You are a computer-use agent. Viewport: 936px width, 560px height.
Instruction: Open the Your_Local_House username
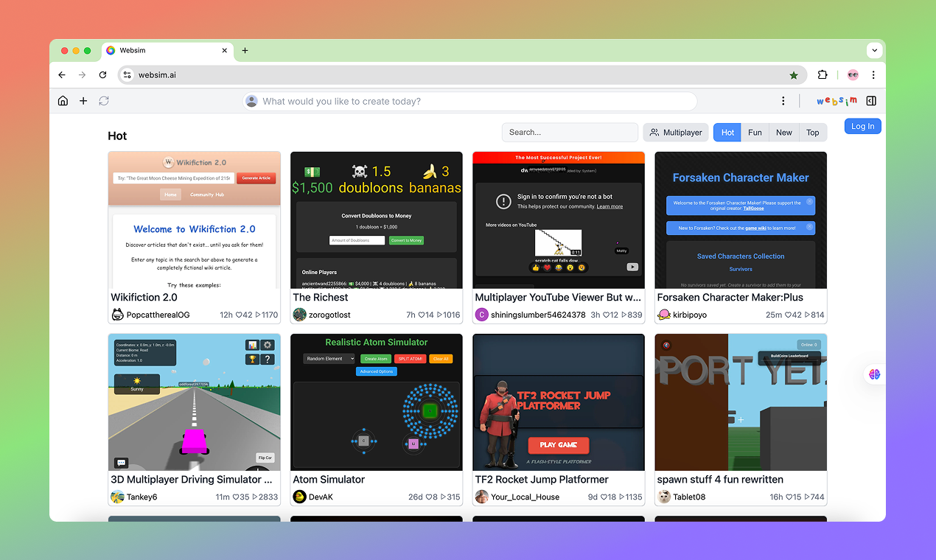(525, 497)
